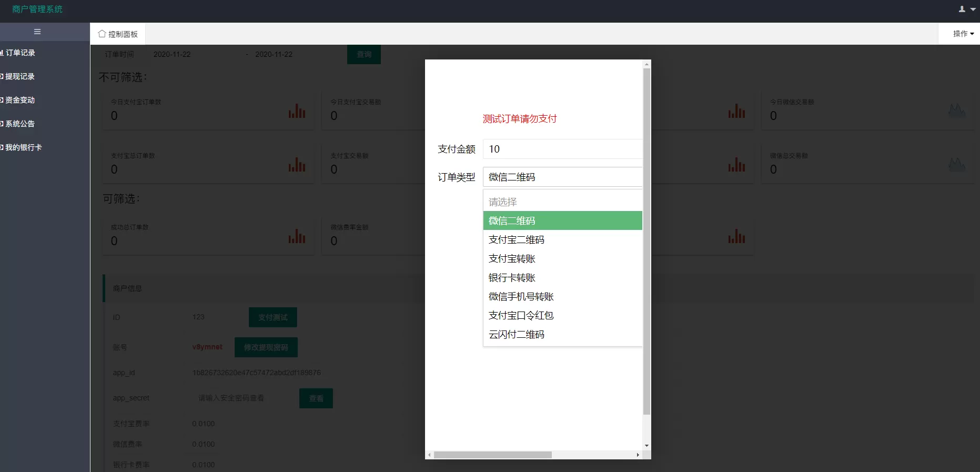980x472 pixels.
Task: Click the 修改提现密码 button
Action: pyautogui.click(x=266, y=347)
